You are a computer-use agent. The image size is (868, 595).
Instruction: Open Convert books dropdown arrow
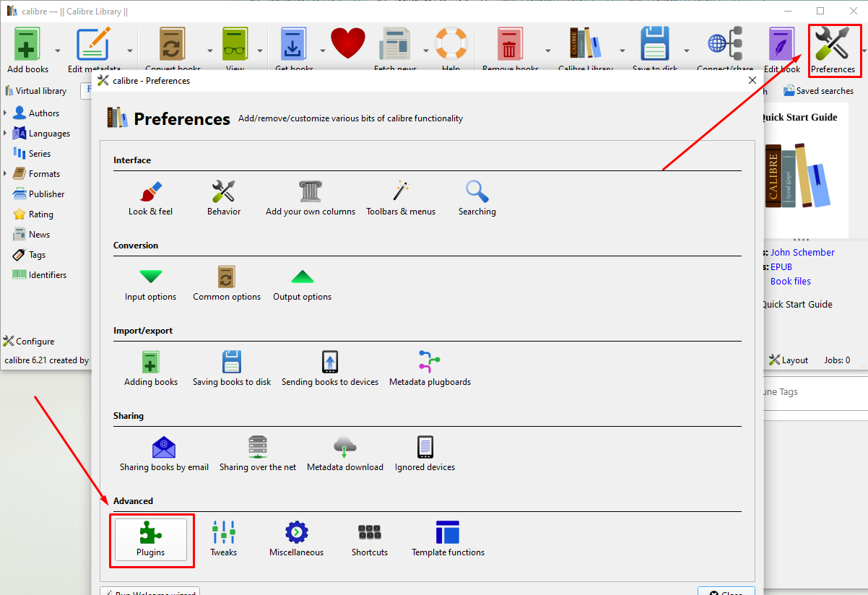(x=210, y=51)
